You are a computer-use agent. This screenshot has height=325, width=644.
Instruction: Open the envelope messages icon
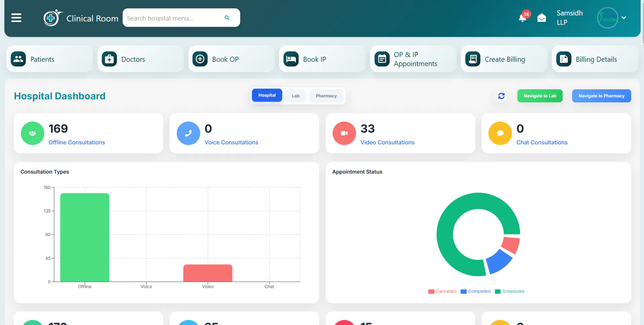542,18
